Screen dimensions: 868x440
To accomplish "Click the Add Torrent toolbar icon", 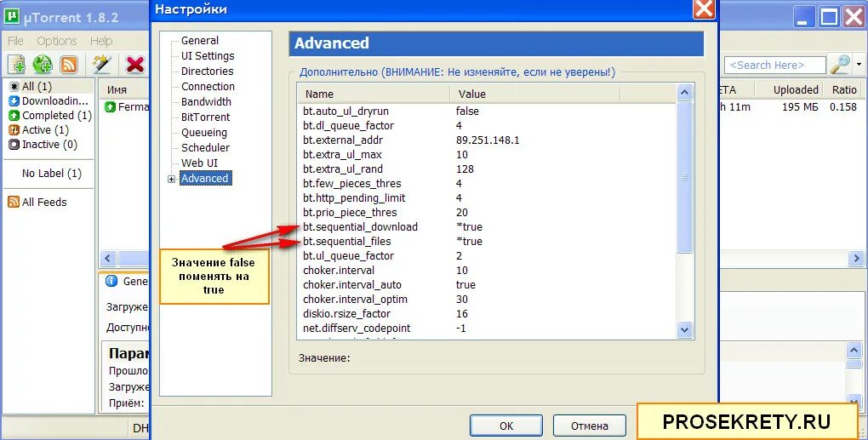I will click(x=17, y=65).
